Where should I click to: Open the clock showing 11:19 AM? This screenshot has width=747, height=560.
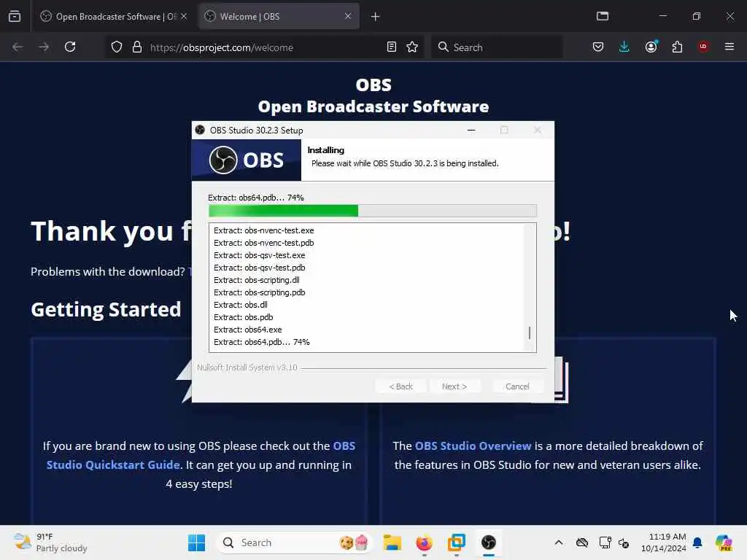664,542
